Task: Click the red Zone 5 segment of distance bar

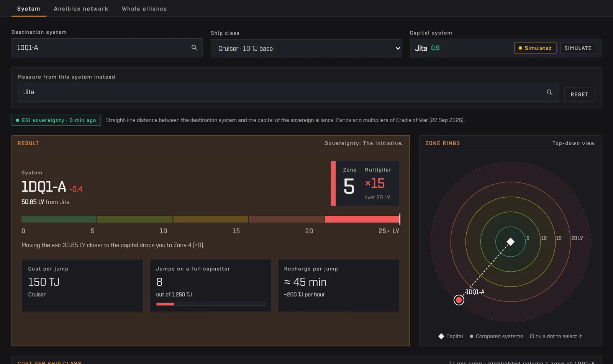Action: 362,219
